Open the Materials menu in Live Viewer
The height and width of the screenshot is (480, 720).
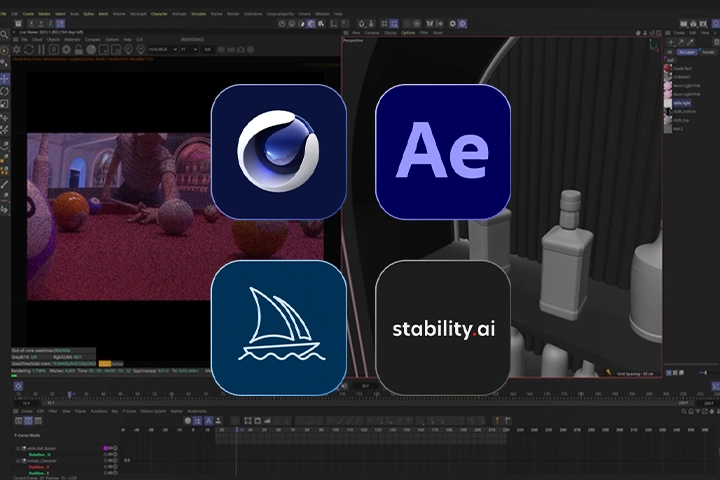[x=72, y=40]
